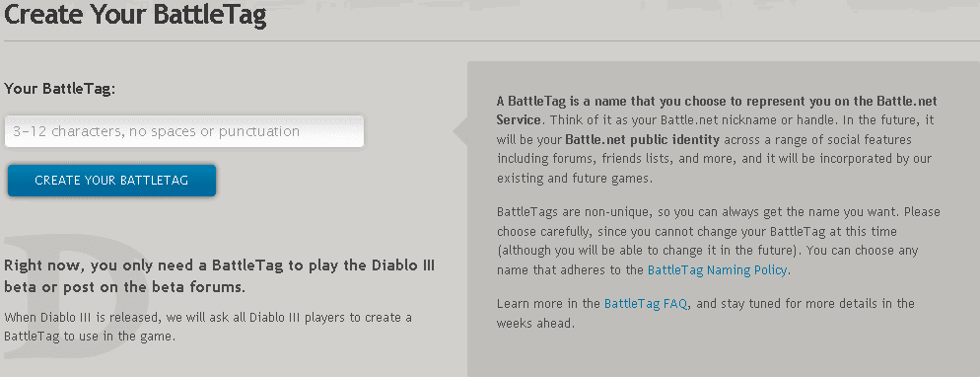This screenshot has width=980, height=377.
Task: Click 'beta or post on the beta forums' text
Action: coord(124,287)
